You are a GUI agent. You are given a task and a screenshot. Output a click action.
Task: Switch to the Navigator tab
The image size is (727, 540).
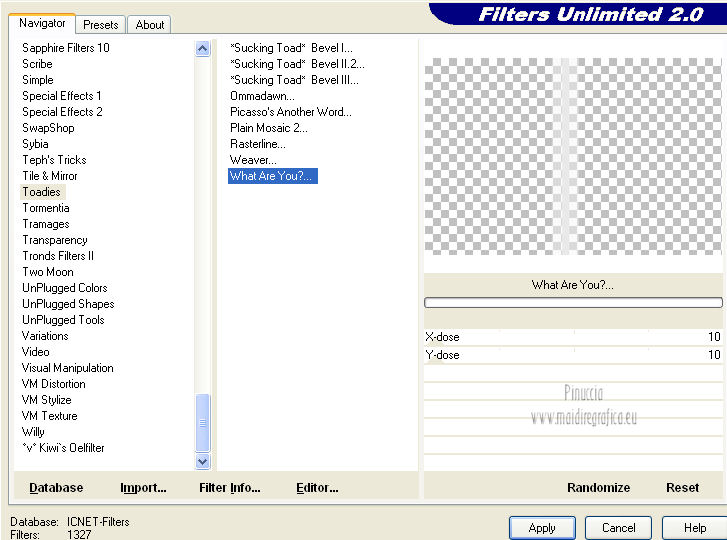(42, 23)
